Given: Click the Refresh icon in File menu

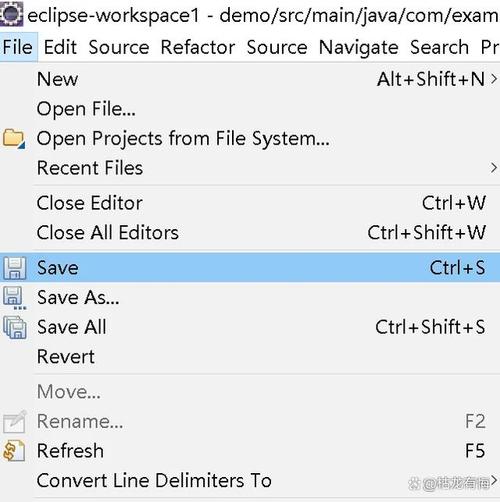Looking at the screenshot, I should (14, 451).
